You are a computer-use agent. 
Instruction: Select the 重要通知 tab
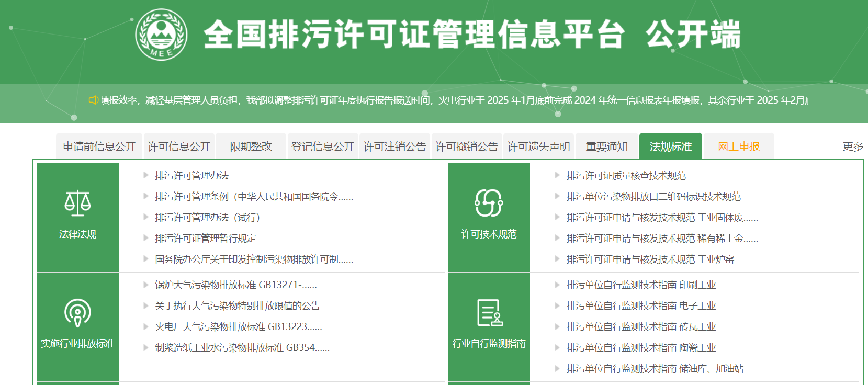[607, 146]
